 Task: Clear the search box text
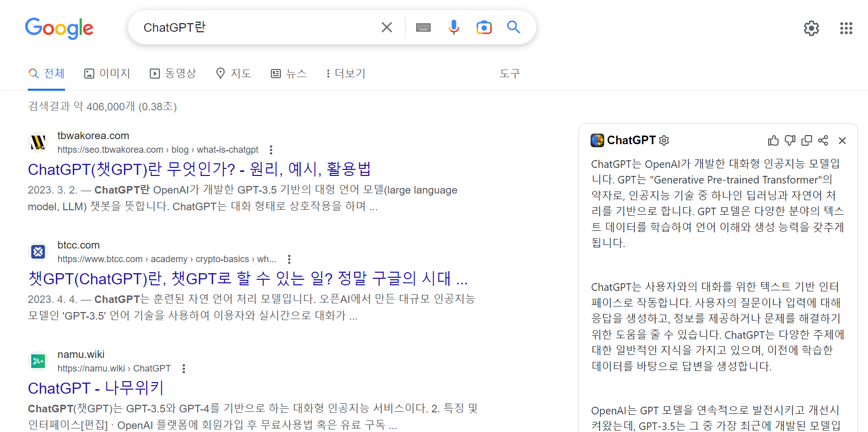pos(387,27)
